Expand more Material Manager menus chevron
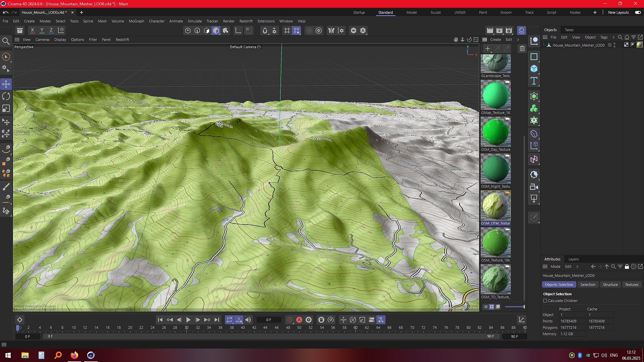 click(x=518, y=40)
